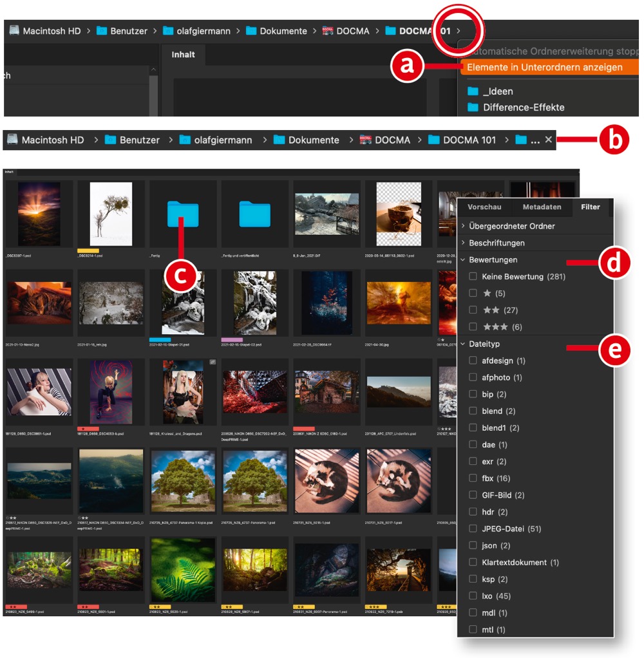Click the olafgiermann folder icon in the lower path bar
Screen dimensions: 644x658
click(185, 140)
